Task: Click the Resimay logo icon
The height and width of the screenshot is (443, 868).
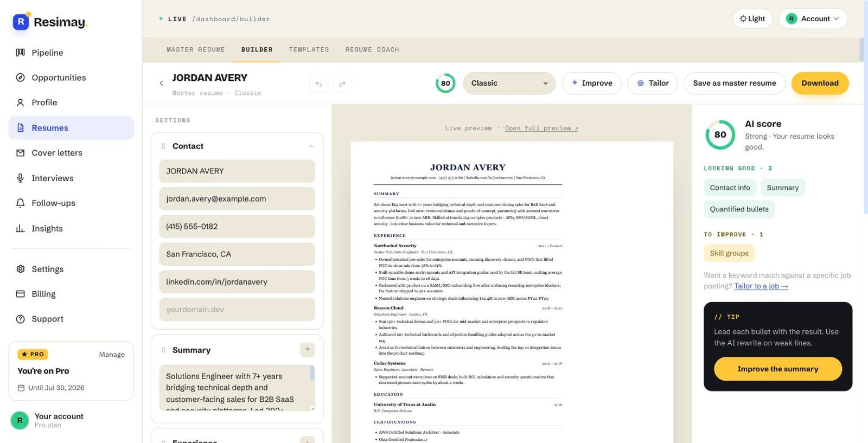Action: (21, 22)
